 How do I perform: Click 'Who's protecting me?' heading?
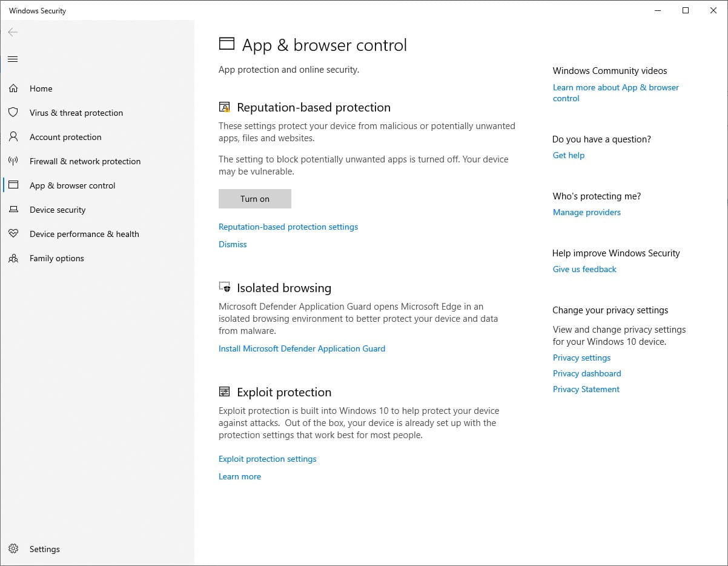[597, 196]
